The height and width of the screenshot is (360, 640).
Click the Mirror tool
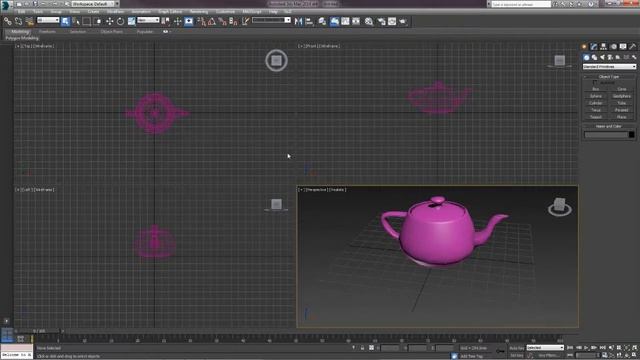click(x=298, y=21)
